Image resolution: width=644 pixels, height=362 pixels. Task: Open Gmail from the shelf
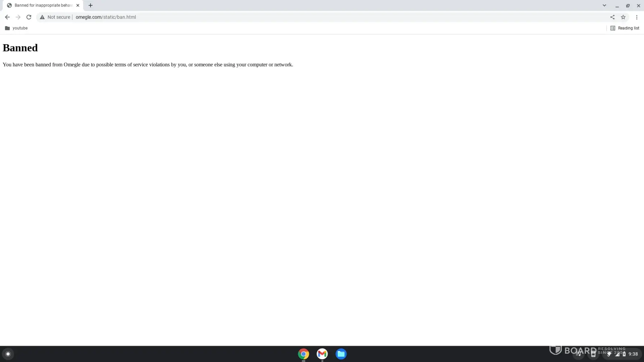click(x=322, y=354)
